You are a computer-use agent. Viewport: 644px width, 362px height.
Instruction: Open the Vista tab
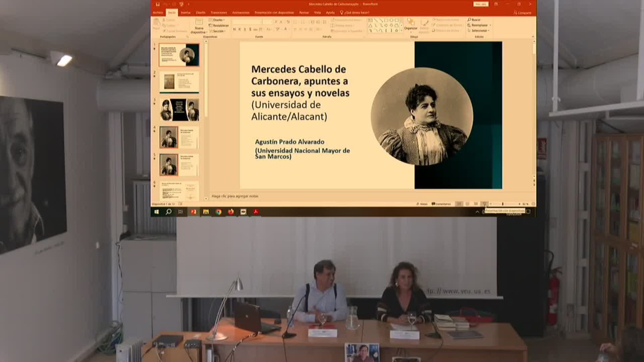(317, 12)
